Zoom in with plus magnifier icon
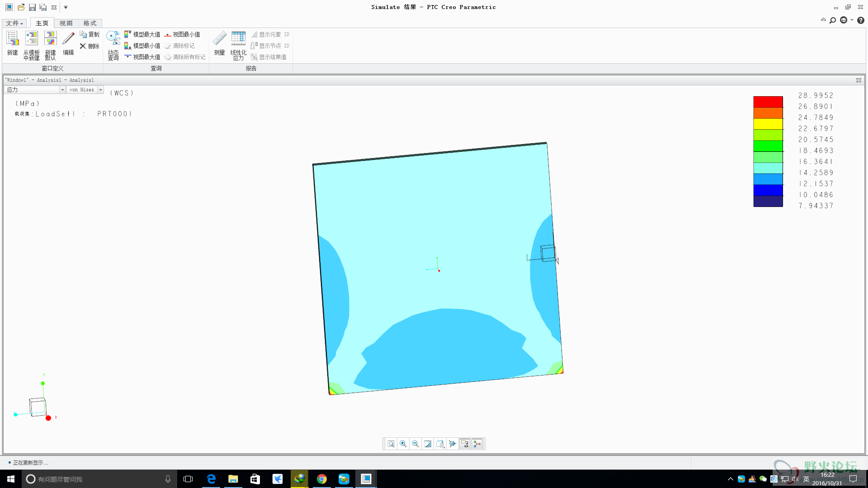The height and width of the screenshot is (488, 868). coord(403,444)
